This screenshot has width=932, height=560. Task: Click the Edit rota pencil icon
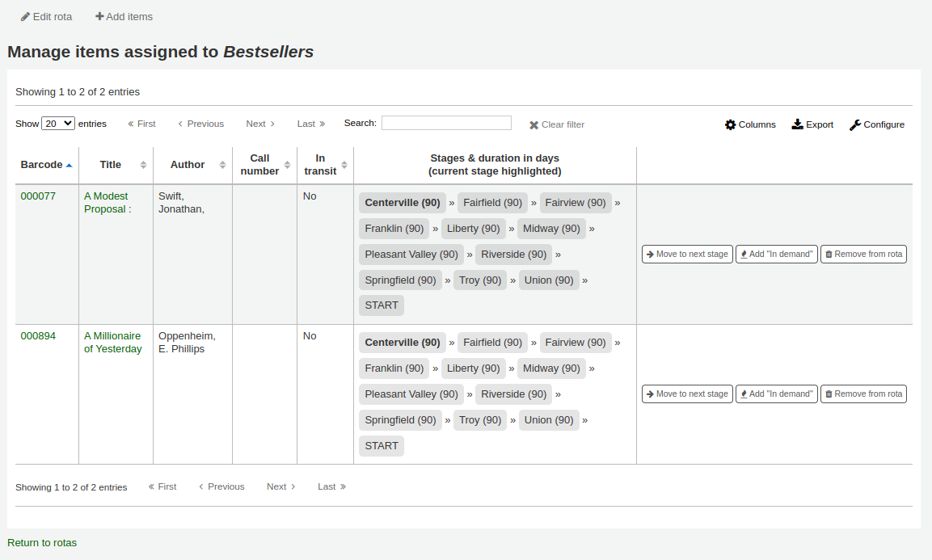pyautogui.click(x=25, y=17)
